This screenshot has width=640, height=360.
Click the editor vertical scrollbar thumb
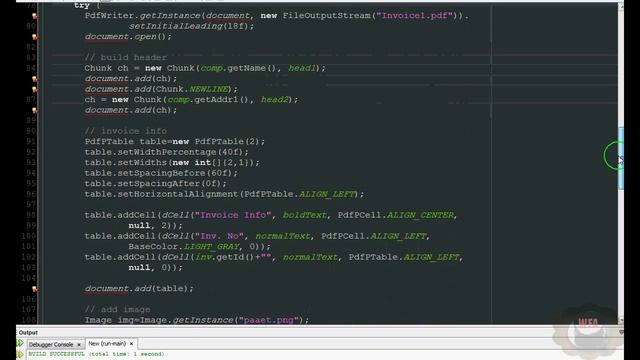click(x=621, y=158)
